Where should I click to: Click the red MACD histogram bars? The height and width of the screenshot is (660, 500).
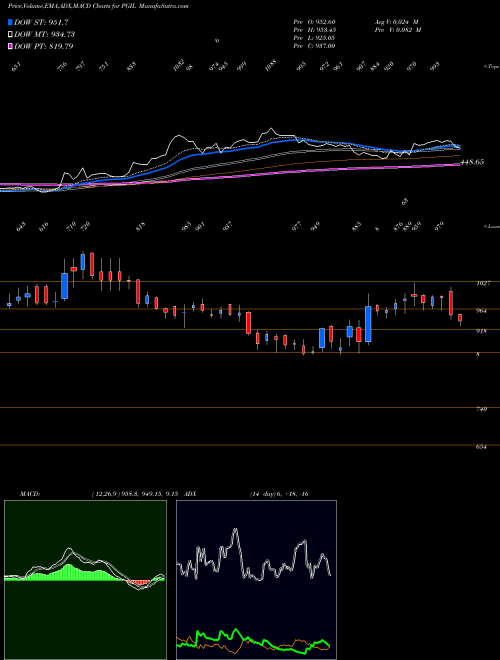(139, 583)
